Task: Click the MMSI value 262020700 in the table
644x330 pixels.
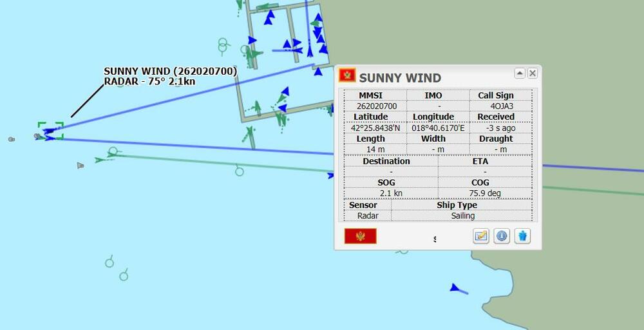Action: [377, 106]
